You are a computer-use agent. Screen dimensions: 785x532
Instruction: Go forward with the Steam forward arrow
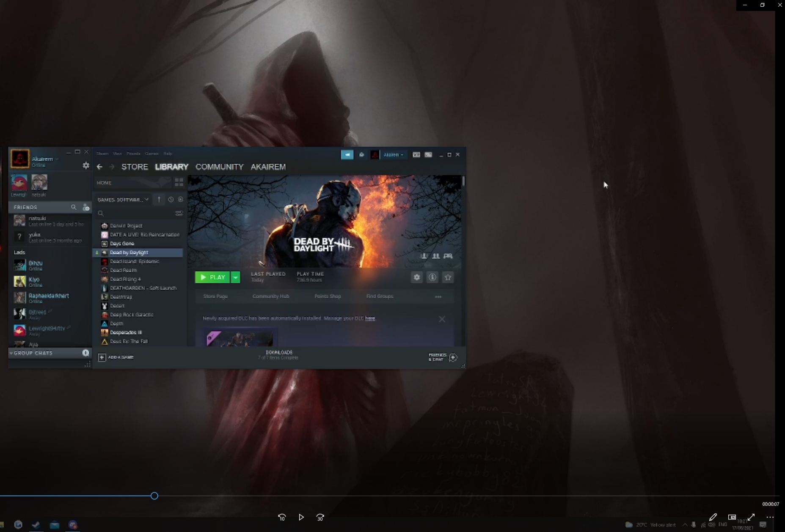tap(112, 167)
